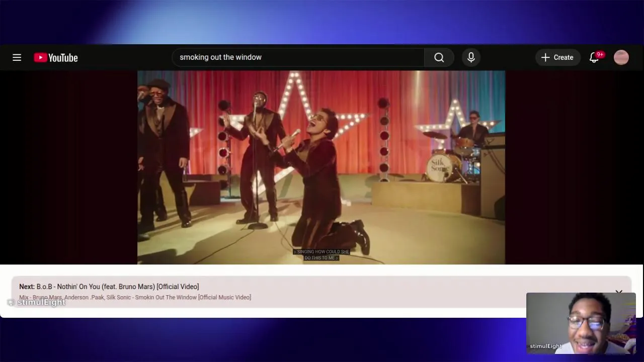Open the hamburger guide menu
Viewport: 644px width, 362px height.
coord(17,57)
